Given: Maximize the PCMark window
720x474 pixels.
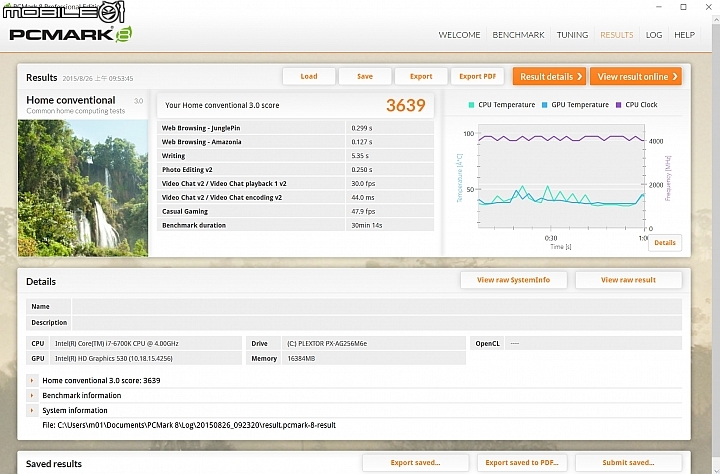Looking at the screenshot, I should [x=683, y=7].
